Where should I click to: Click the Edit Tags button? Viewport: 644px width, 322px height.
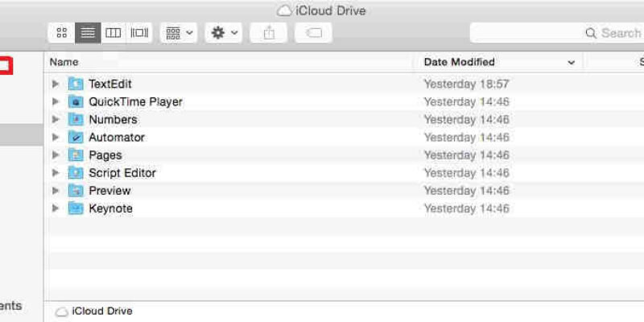click(x=313, y=33)
